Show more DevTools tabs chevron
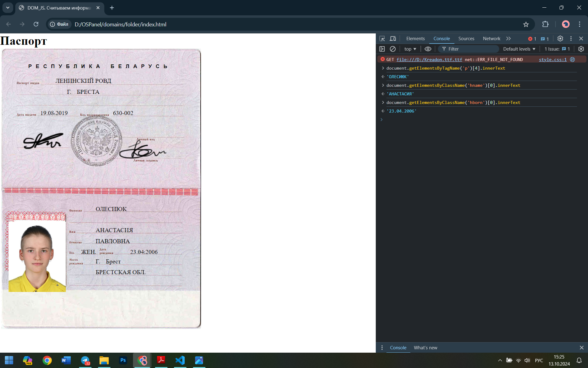 (508, 39)
